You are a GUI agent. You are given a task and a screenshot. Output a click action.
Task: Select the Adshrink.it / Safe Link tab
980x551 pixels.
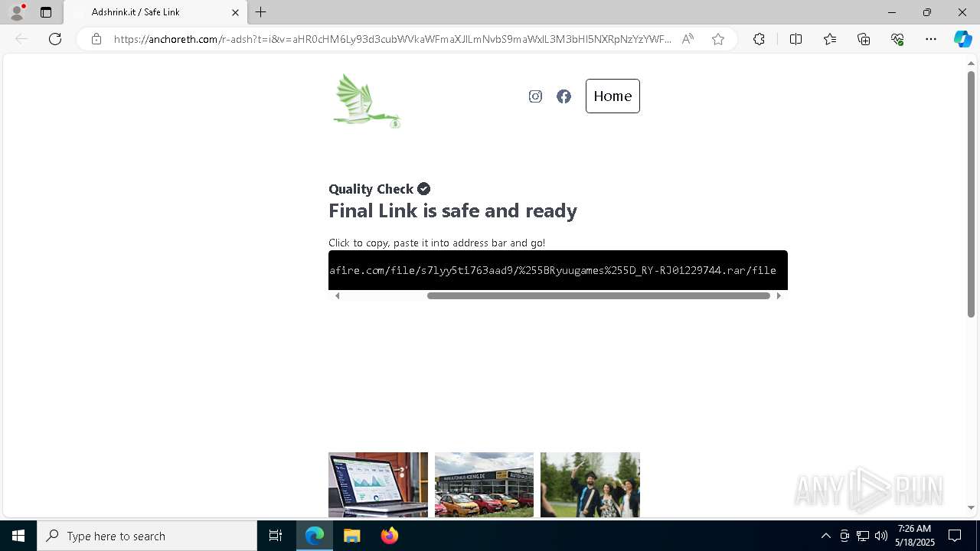pyautogui.click(x=155, y=12)
